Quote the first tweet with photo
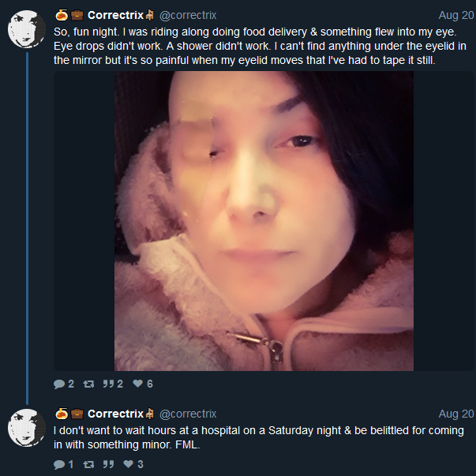Screen dimensions: 476x476 [x=113, y=384]
